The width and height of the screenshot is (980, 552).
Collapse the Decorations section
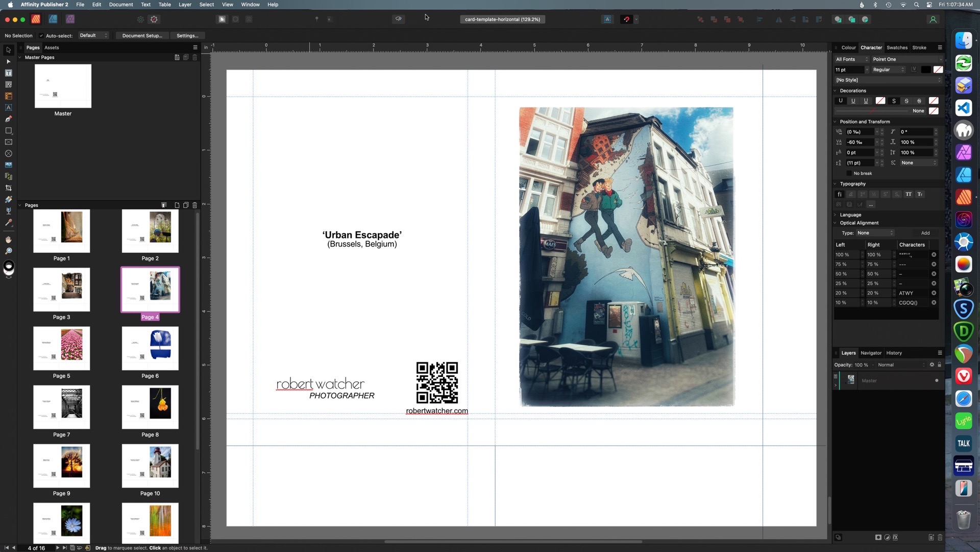click(x=836, y=91)
